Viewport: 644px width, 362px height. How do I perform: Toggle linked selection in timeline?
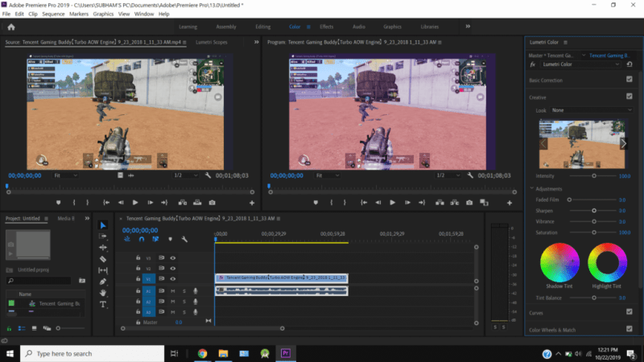coord(155,239)
